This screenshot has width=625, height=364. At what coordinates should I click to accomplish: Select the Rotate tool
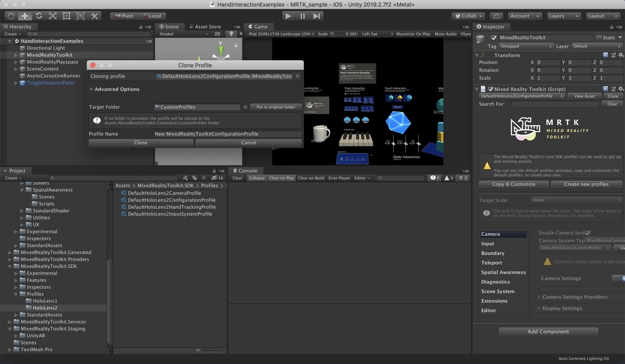coord(39,16)
